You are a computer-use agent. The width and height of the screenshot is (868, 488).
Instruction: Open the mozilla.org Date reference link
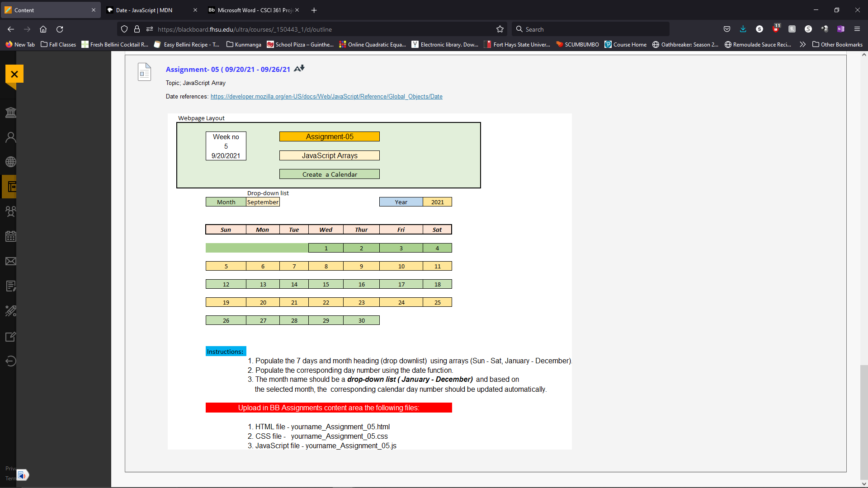325,96
